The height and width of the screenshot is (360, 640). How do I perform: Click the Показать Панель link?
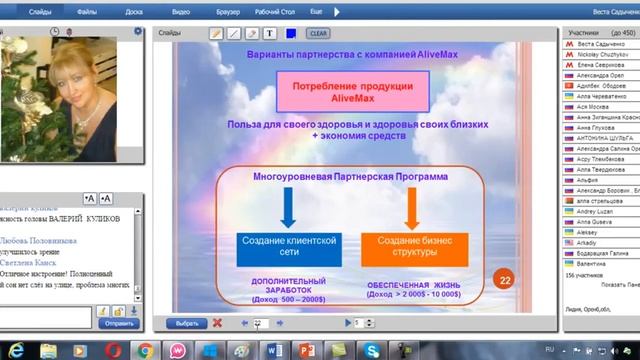coord(620,284)
